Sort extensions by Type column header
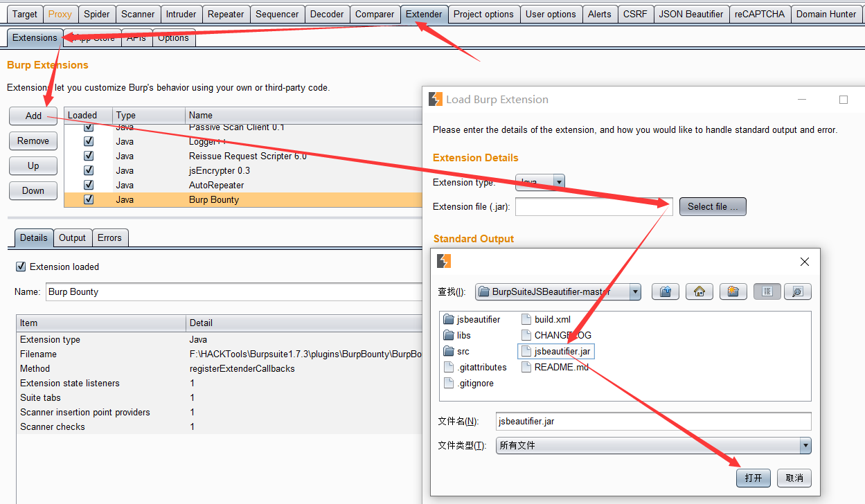Viewport: 865px width, 504px height. click(149, 115)
